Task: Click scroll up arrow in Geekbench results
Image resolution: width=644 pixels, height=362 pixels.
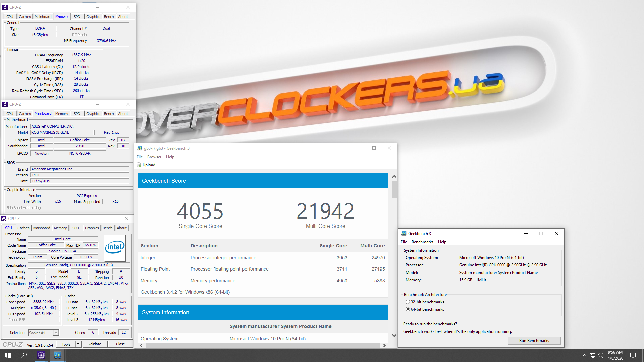Action: click(x=394, y=176)
